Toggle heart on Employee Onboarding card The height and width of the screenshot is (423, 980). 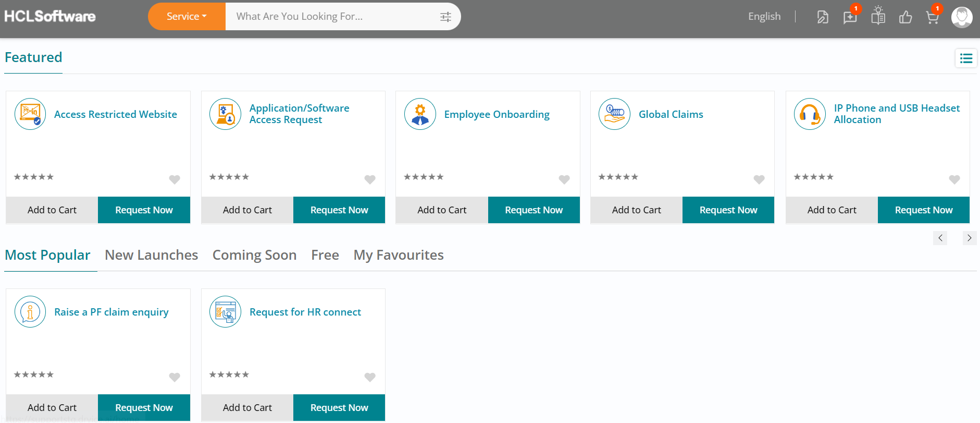564,179
